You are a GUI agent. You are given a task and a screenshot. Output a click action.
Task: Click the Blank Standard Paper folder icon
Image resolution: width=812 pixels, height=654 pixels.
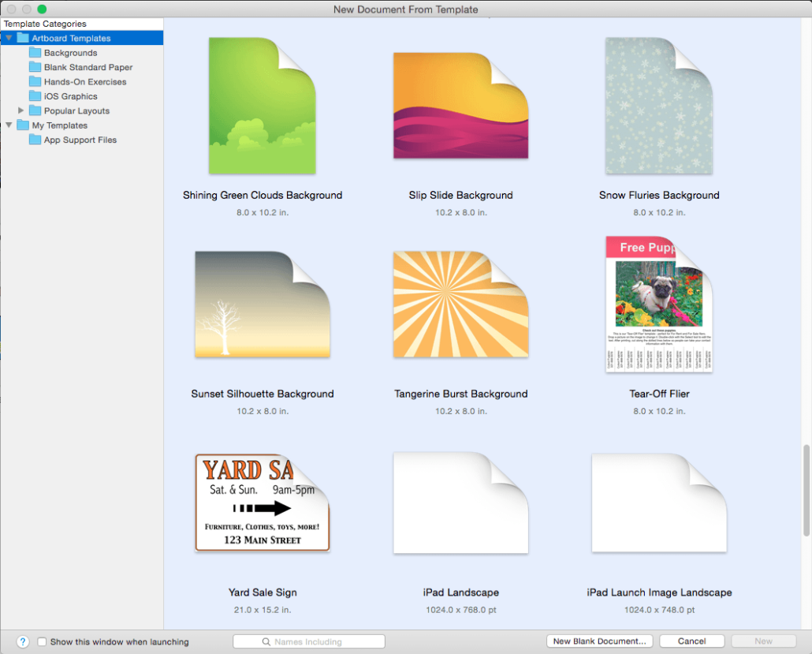click(x=35, y=66)
